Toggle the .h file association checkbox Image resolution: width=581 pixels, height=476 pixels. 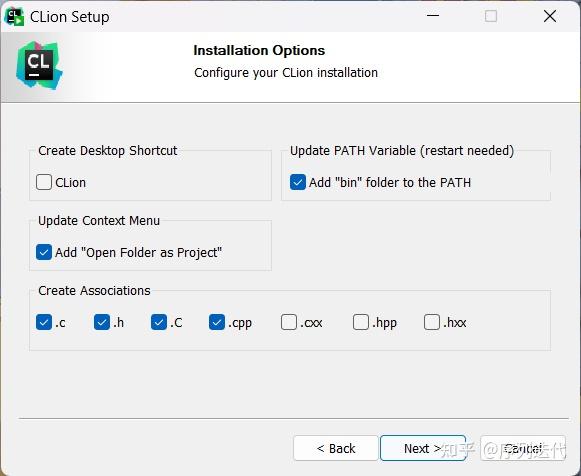coord(102,322)
